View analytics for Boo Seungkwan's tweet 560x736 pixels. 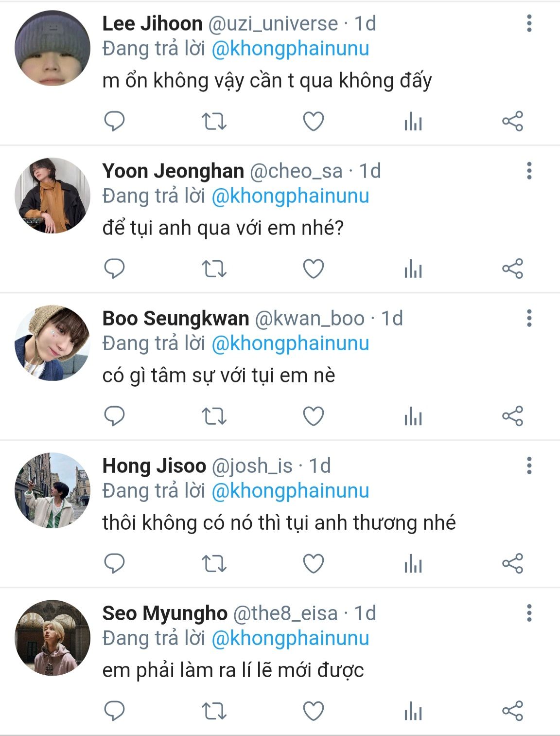[x=413, y=416]
